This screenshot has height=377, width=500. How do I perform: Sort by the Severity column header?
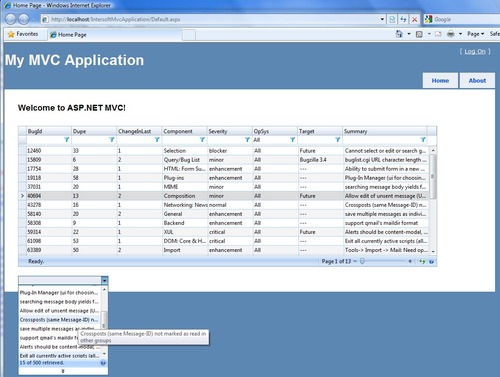click(230, 131)
